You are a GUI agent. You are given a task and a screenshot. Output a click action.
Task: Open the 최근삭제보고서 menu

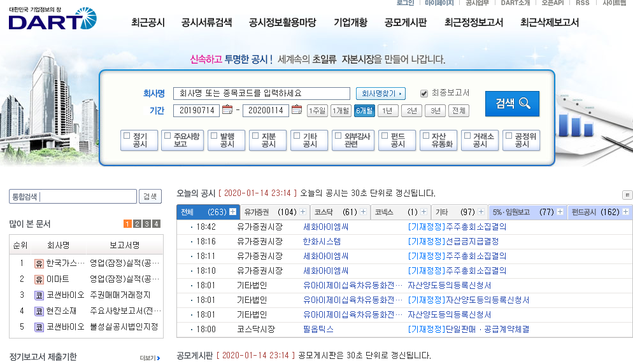[x=550, y=23]
